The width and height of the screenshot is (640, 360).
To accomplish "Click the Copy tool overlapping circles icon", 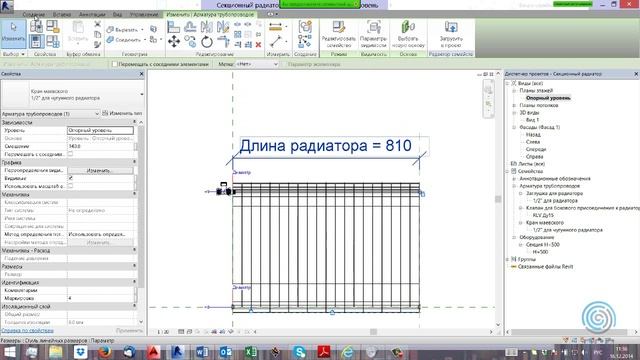I will pos(190,41).
